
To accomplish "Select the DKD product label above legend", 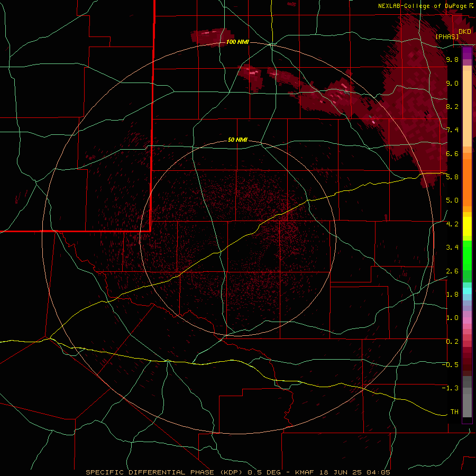I will click(465, 31).
